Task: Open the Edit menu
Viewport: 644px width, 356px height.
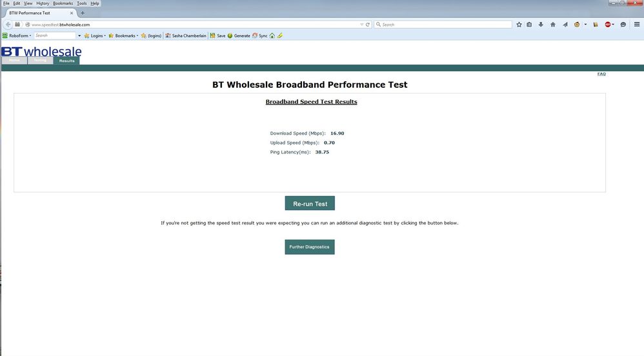Action: coord(16,3)
